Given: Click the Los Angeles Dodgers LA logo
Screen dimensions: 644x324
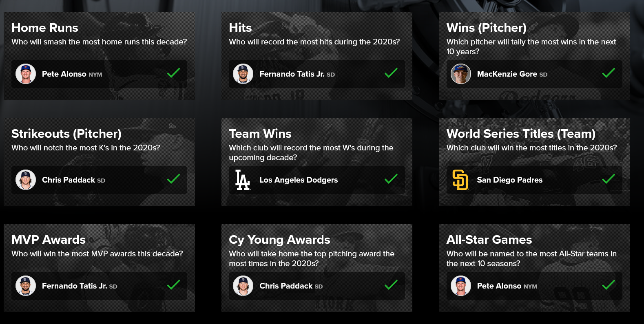Looking at the screenshot, I should pos(243,180).
